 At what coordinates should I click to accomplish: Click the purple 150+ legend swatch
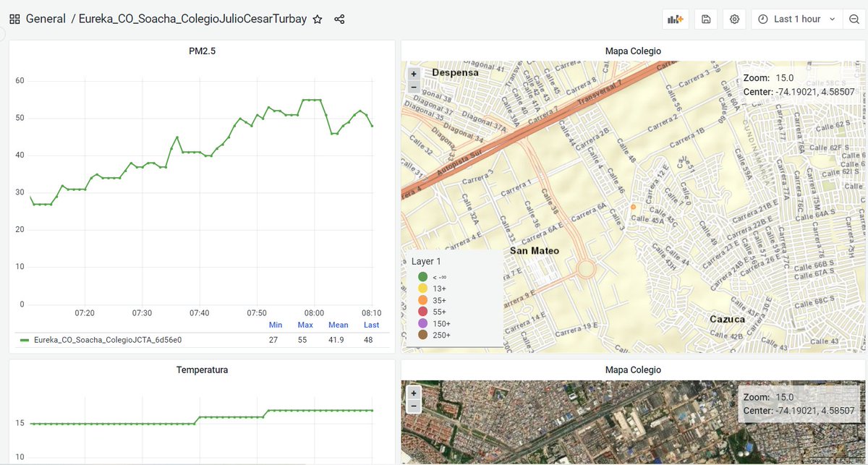coord(422,323)
